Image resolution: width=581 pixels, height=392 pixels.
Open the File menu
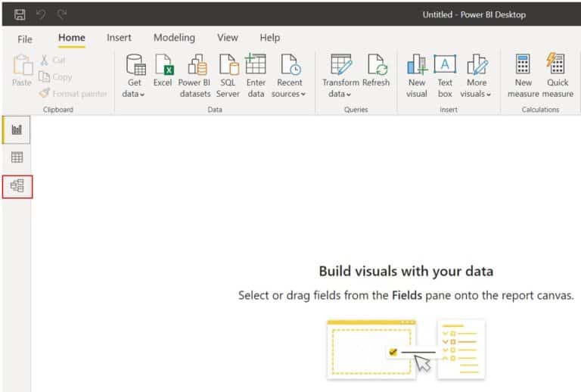[25, 39]
